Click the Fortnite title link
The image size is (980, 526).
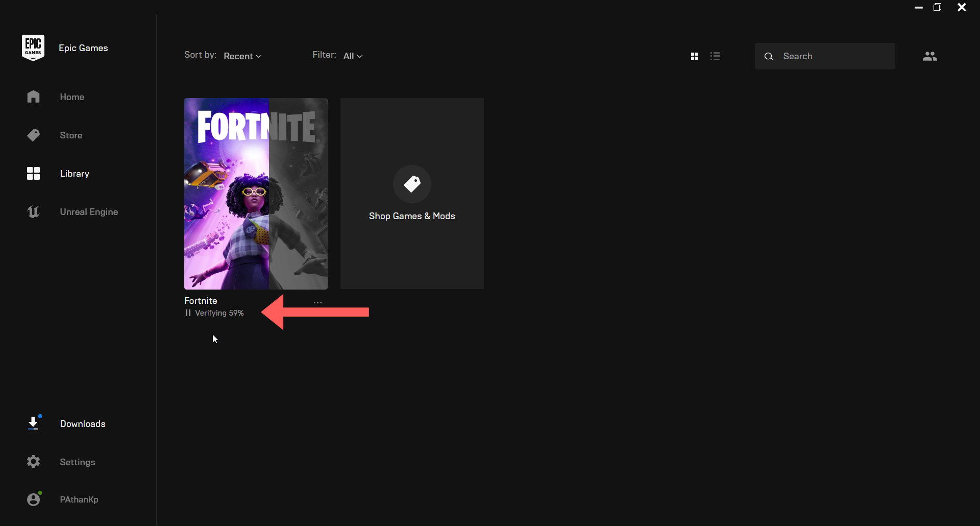pyautogui.click(x=200, y=300)
